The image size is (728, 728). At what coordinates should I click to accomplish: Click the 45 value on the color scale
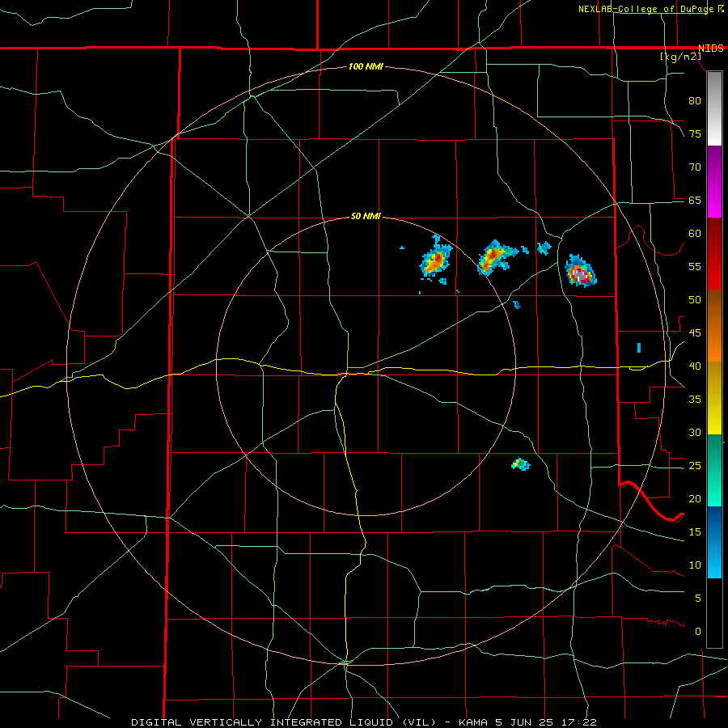click(x=695, y=333)
